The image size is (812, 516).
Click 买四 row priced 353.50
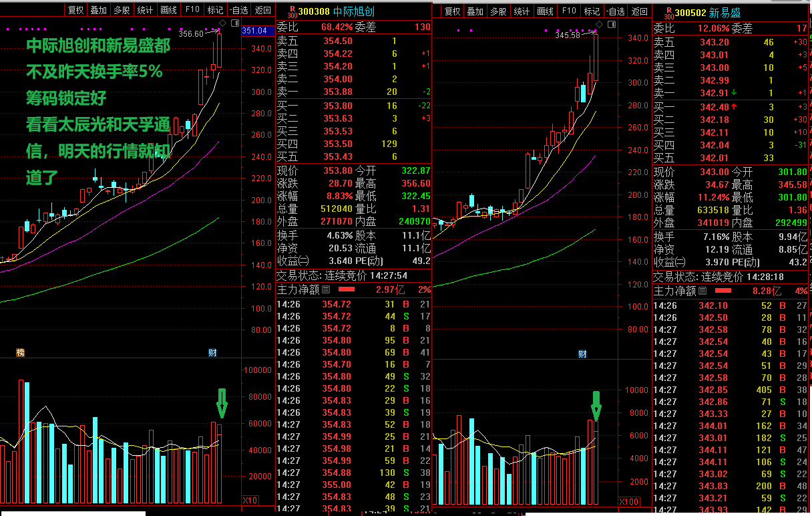354,144
